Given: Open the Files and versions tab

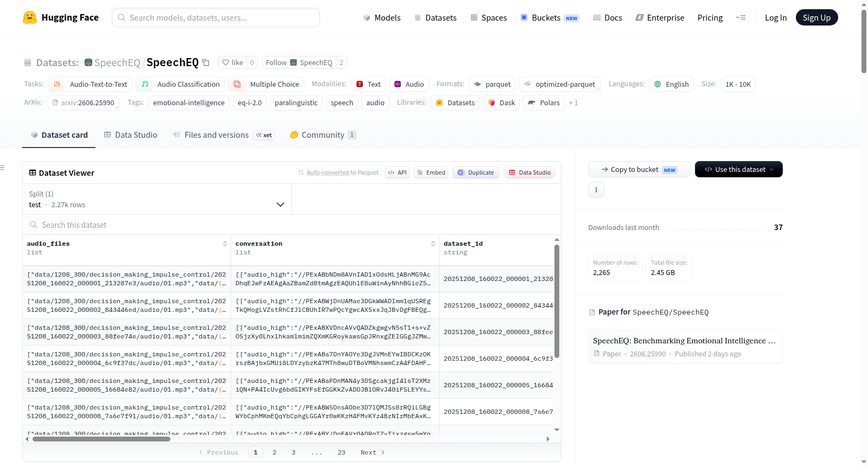Looking at the screenshot, I should tap(223, 135).
